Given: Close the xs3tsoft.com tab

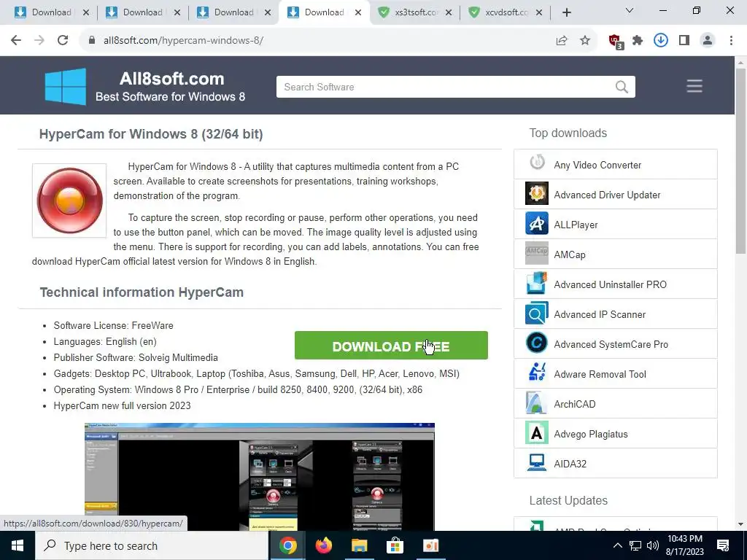Looking at the screenshot, I should point(449,13).
